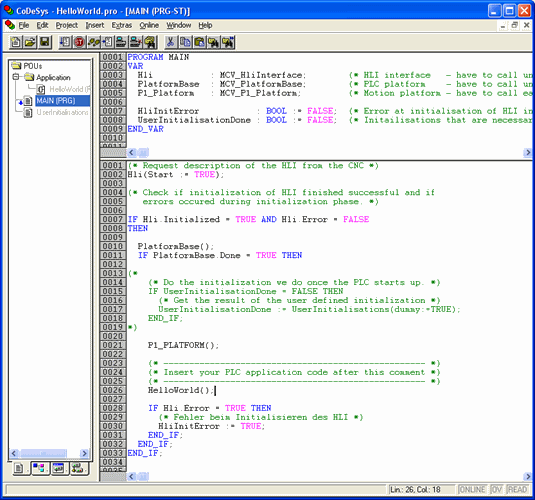Select UserInitialisations in the tree
Viewport: 535px width, 500px height.
click(62, 112)
